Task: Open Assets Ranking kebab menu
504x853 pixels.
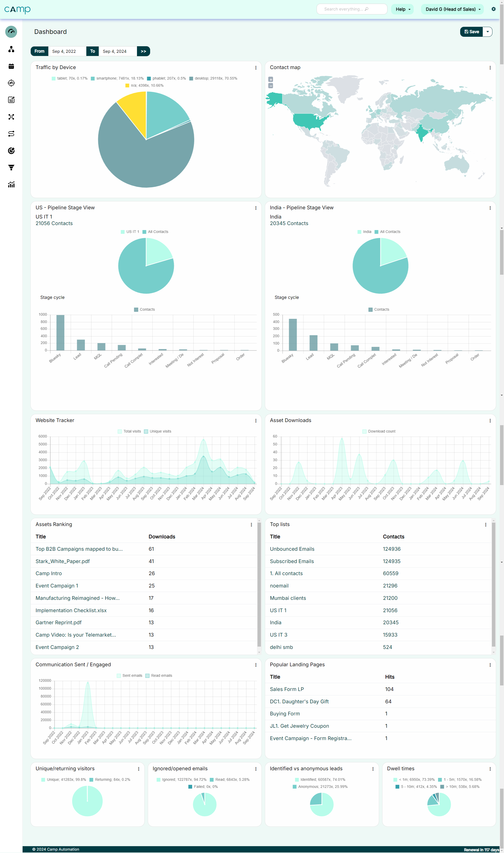Action: tap(251, 525)
